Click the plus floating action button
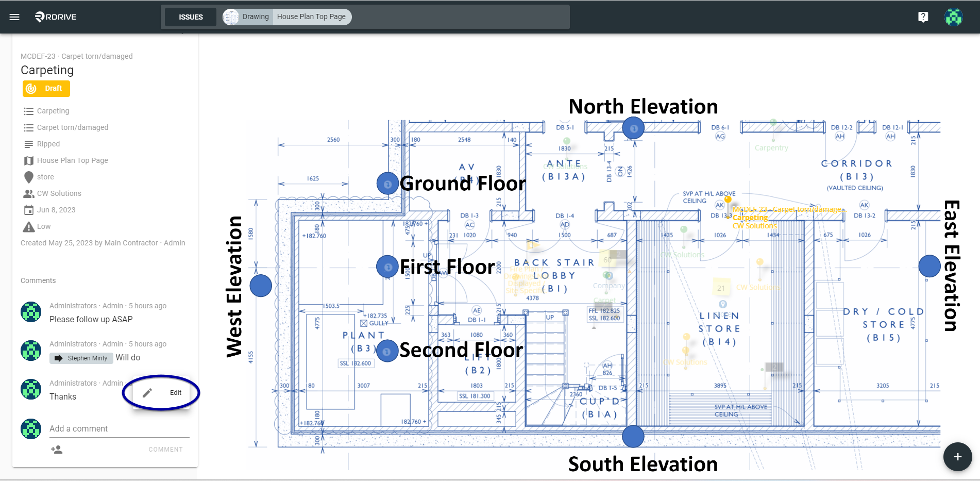The height and width of the screenshot is (481, 980). point(957,457)
